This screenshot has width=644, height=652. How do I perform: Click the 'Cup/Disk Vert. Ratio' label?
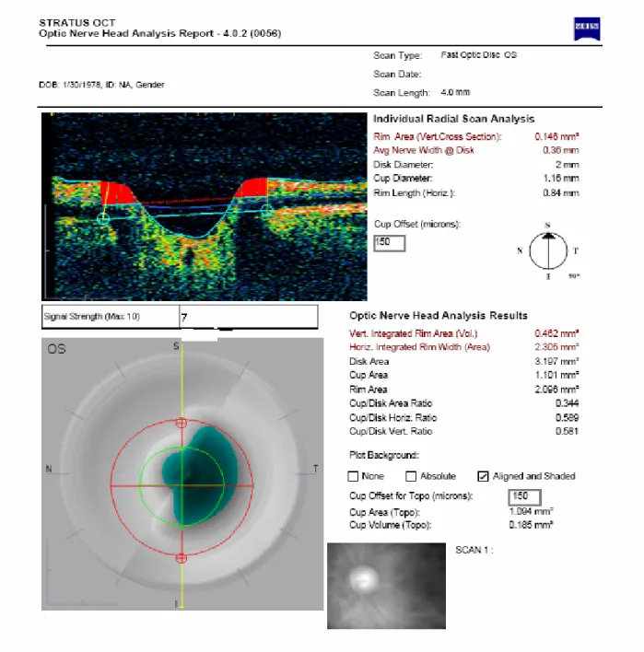(391, 432)
